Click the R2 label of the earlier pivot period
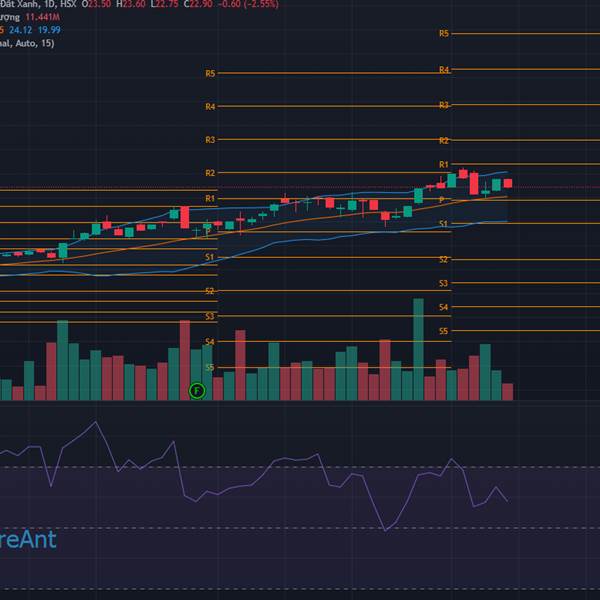This screenshot has width=600, height=600. point(210,173)
